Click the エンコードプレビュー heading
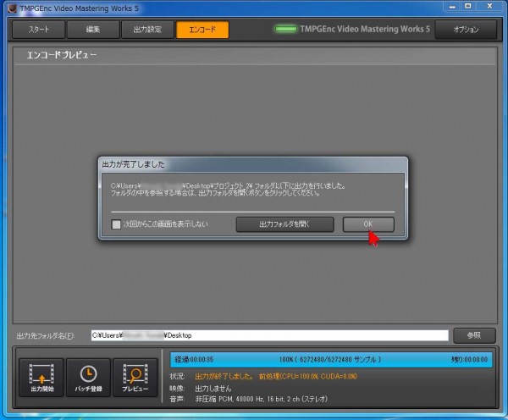Image resolution: width=508 pixels, height=420 pixels. (x=62, y=55)
